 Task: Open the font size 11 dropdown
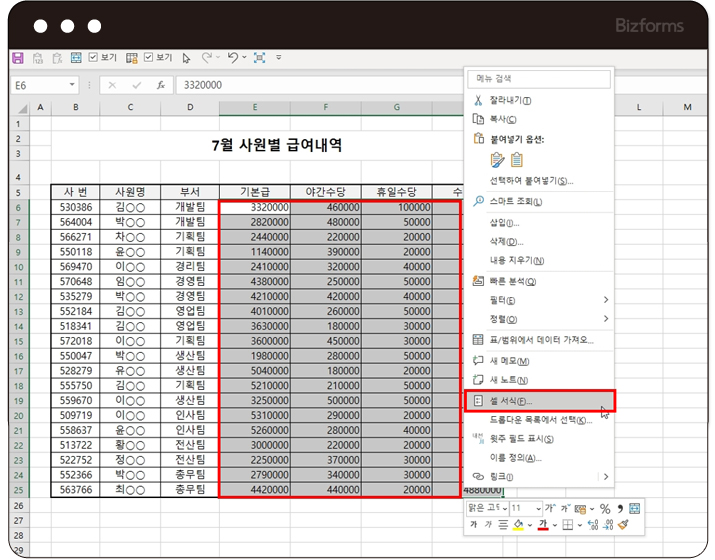[x=539, y=509]
